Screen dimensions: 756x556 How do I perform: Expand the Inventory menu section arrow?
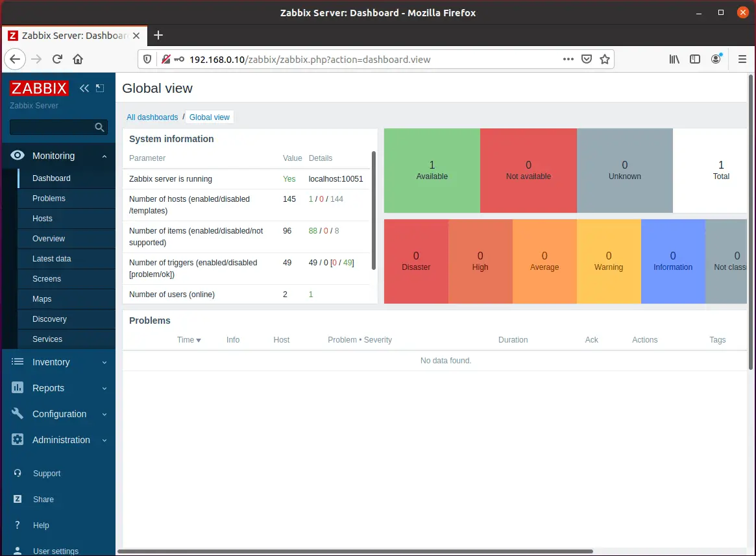(104, 363)
